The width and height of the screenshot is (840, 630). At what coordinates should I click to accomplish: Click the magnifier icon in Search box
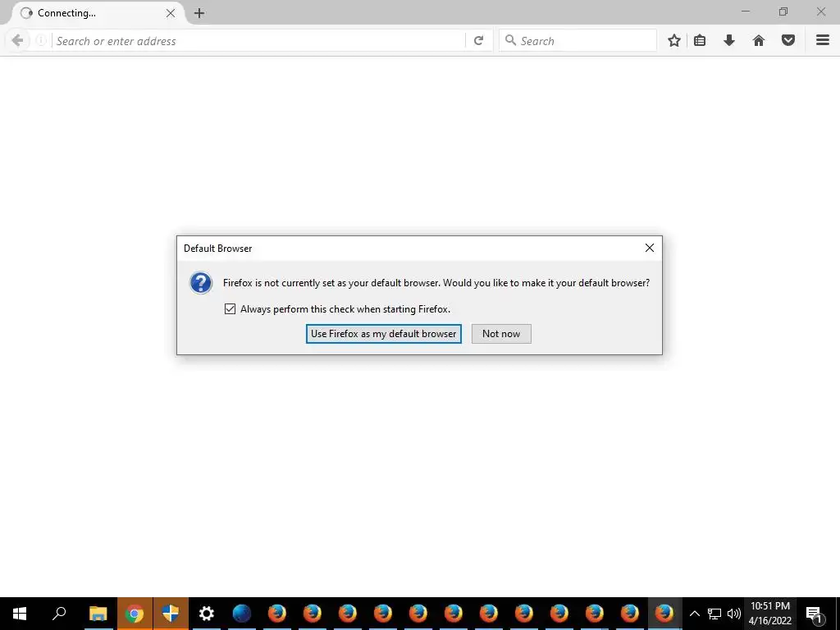(x=510, y=40)
